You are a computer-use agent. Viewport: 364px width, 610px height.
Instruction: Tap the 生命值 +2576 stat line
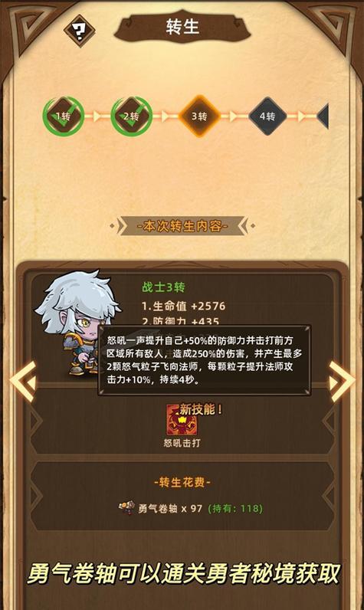click(x=183, y=307)
